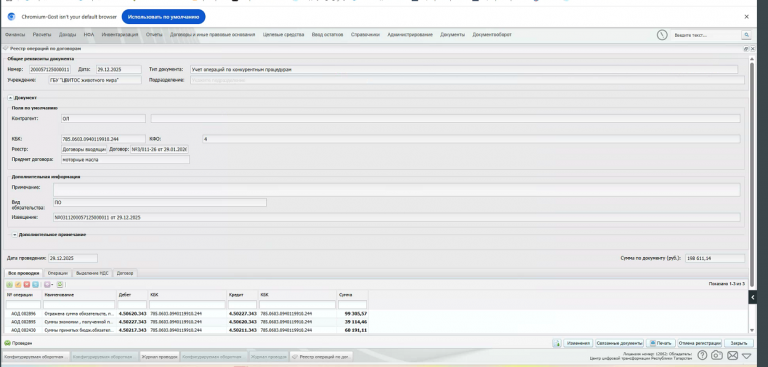This screenshot has width=768, height=367.
Task: Open the help question mark icon
Action: point(702,355)
